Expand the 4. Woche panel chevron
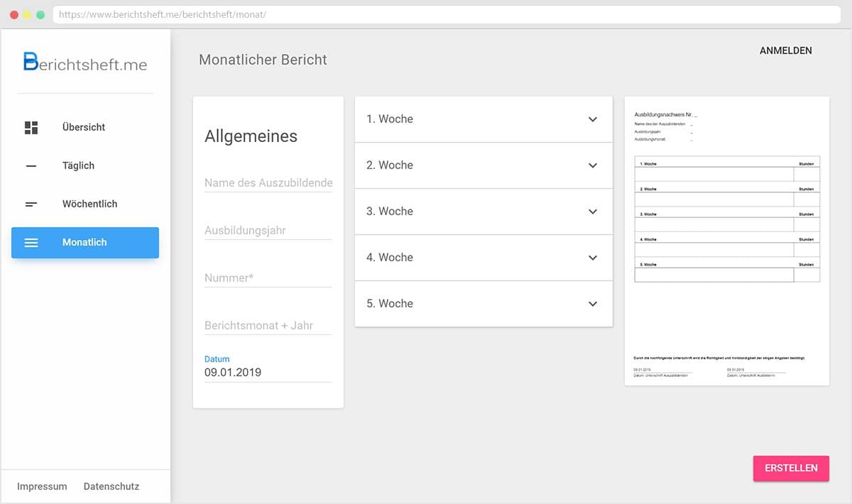 pos(593,258)
